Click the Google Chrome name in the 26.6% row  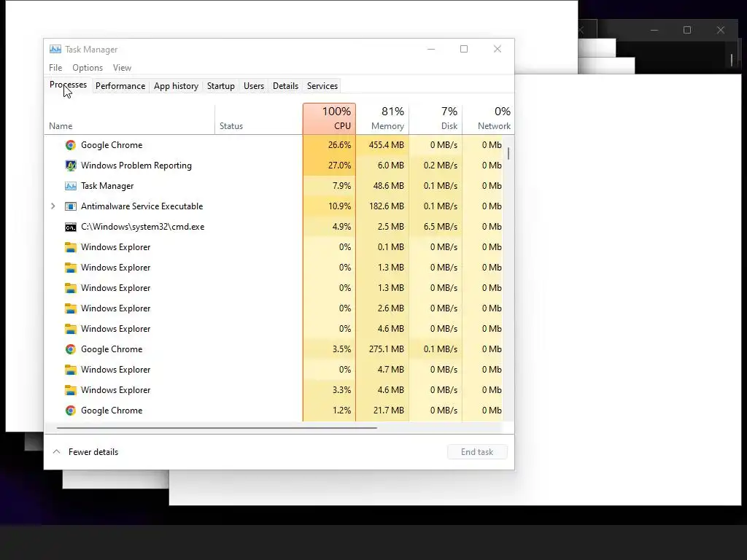[112, 145]
